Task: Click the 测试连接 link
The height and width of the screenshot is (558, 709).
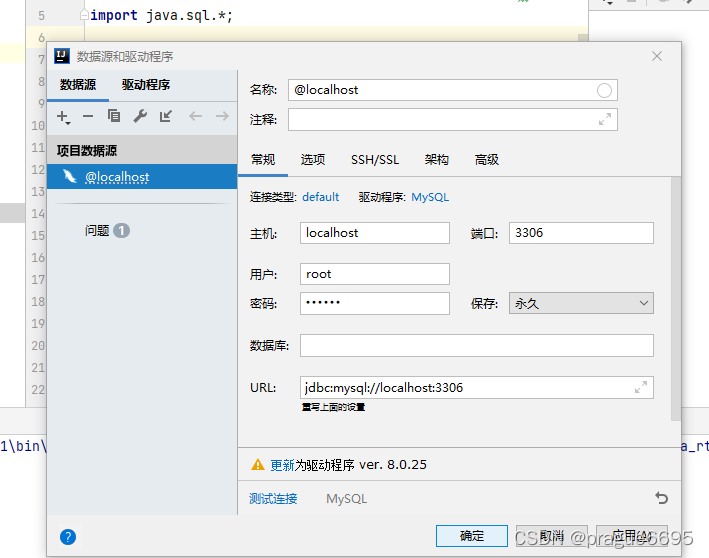Action: [x=273, y=498]
